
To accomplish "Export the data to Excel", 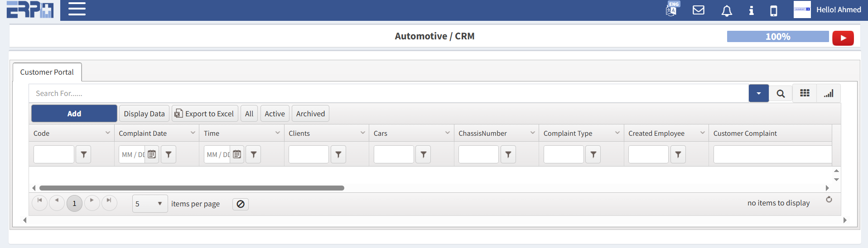I will pyautogui.click(x=204, y=114).
